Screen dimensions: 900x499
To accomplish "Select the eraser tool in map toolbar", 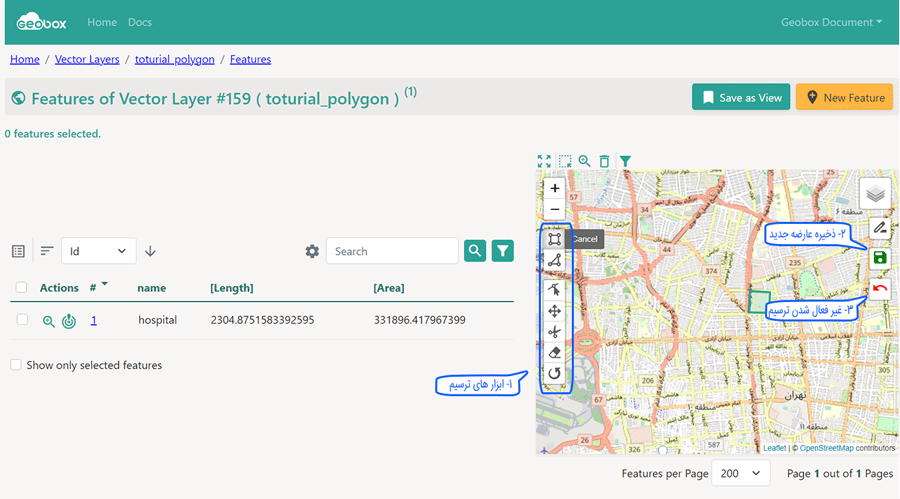I will (x=554, y=353).
